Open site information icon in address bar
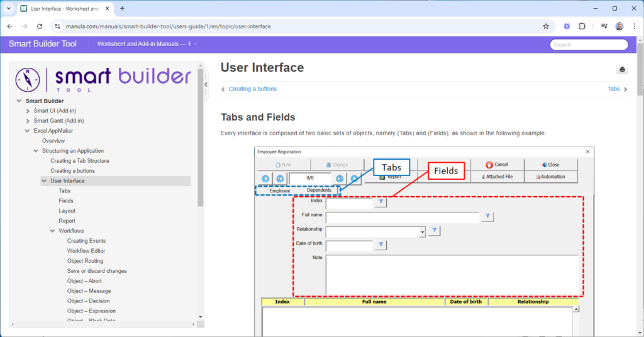This screenshot has width=644, height=337. pos(57,26)
